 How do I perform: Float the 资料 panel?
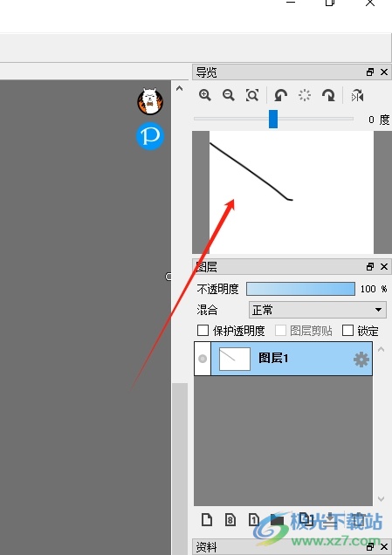[x=370, y=547]
